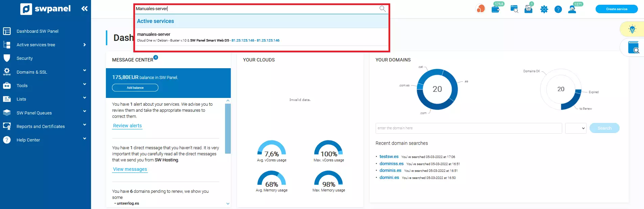Image resolution: width=644 pixels, height=209 pixels.
Task: Click the question mark help icon
Action: click(558, 9)
